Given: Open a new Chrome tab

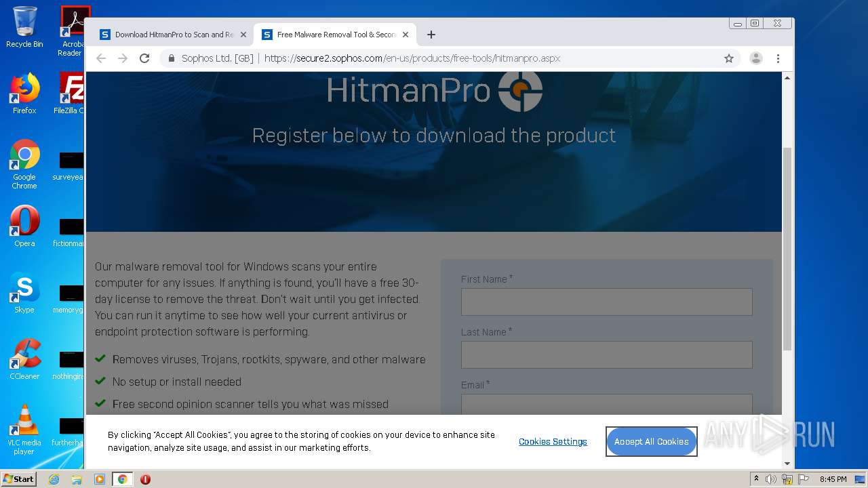Looking at the screenshot, I should pos(431,35).
